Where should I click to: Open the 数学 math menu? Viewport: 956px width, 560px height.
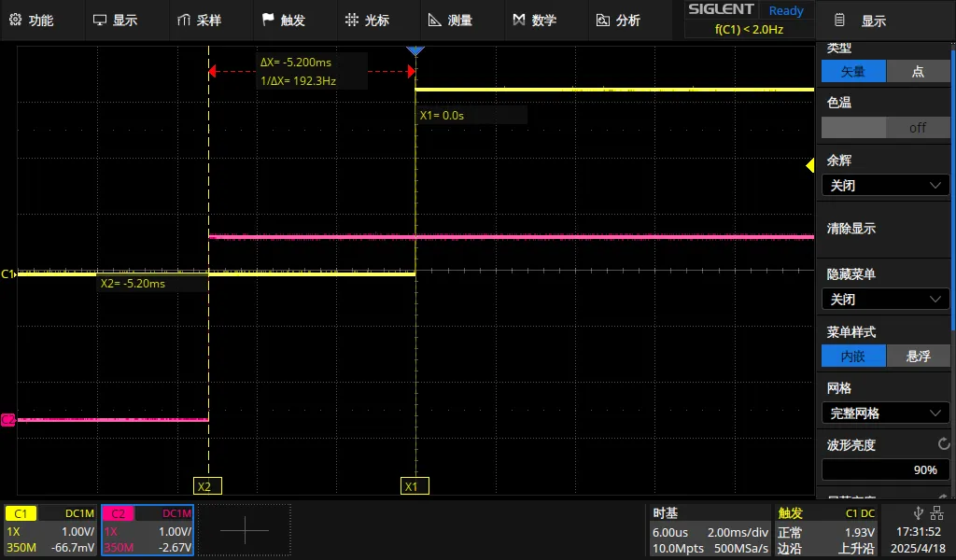tap(534, 21)
